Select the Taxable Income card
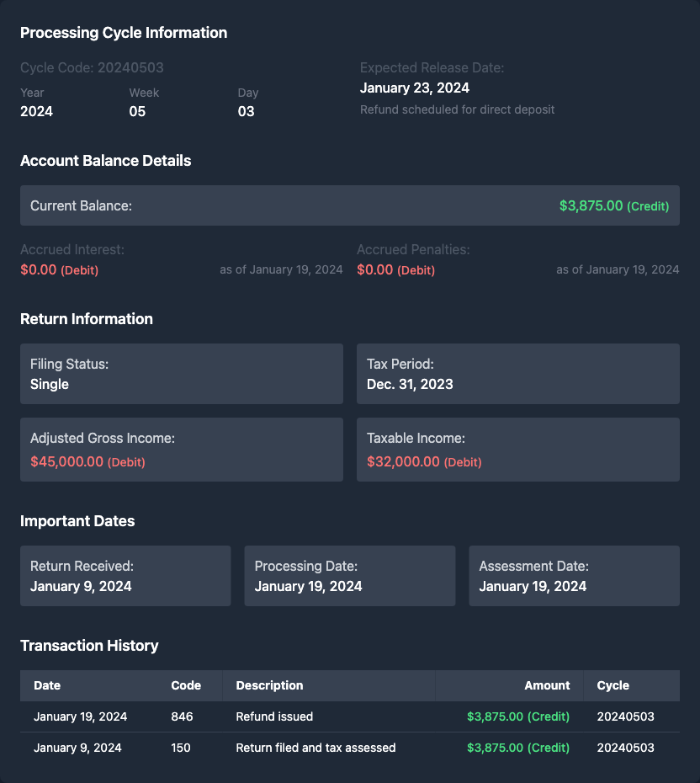The height and width of the screenshot is (783, 700). pyautogui.click(x=517, y=450)
